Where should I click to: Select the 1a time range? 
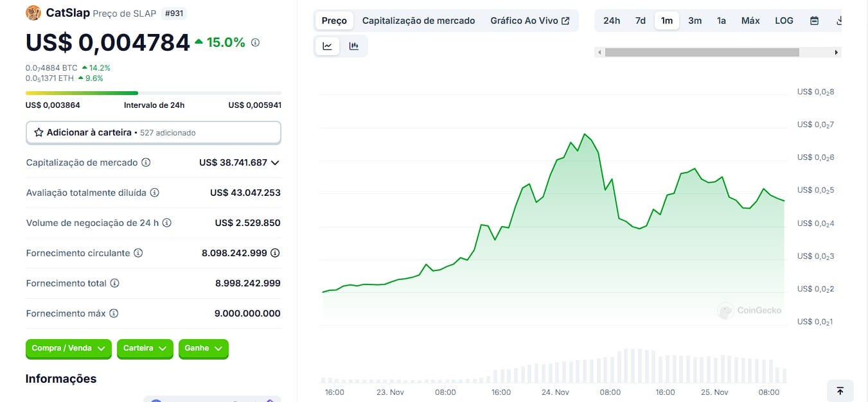coord(722,21)
